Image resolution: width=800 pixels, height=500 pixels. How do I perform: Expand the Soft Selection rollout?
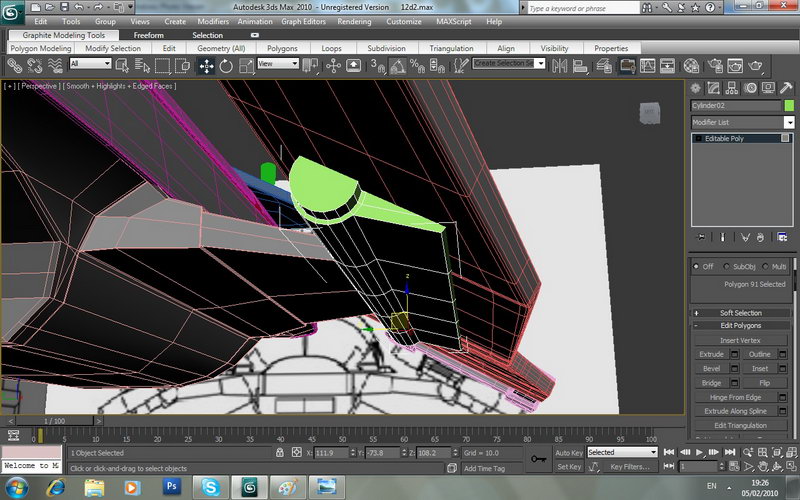click(x=740, y=313)
